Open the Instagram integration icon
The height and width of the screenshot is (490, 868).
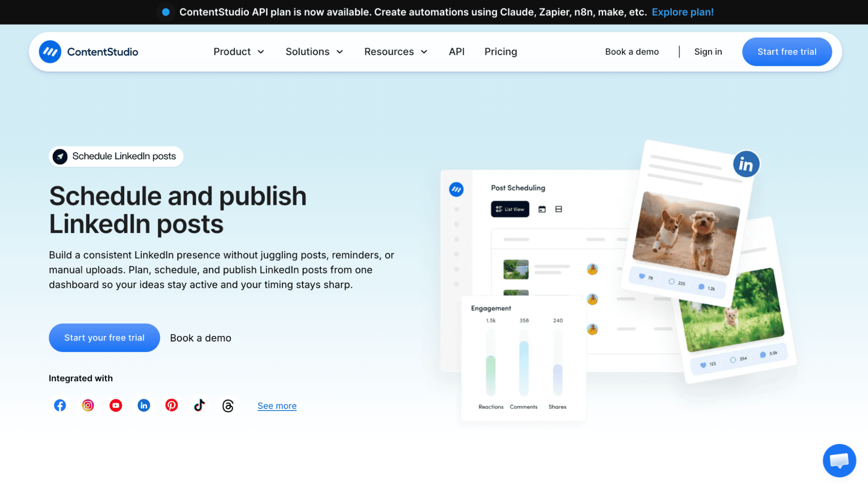[88, 405]
